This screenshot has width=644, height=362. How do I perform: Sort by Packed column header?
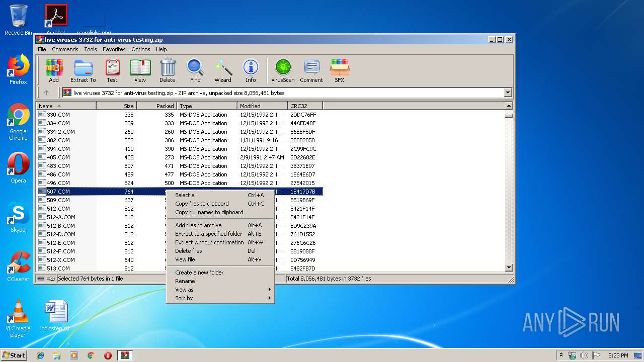pos(156,106)
